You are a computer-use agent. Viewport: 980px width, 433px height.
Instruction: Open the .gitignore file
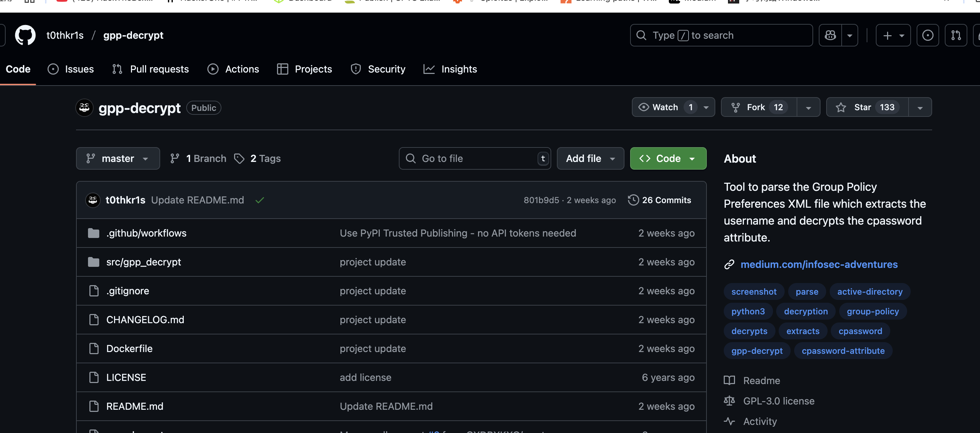(x=127, y=291)
